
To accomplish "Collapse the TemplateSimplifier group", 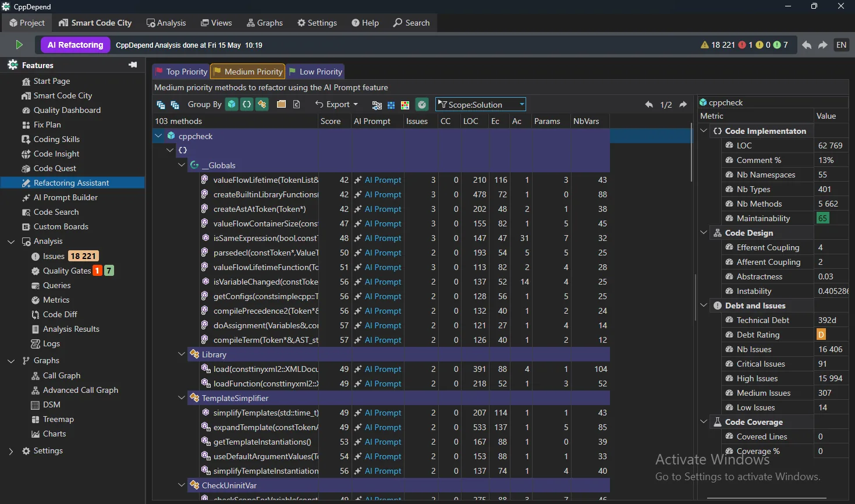I will 182,397.
